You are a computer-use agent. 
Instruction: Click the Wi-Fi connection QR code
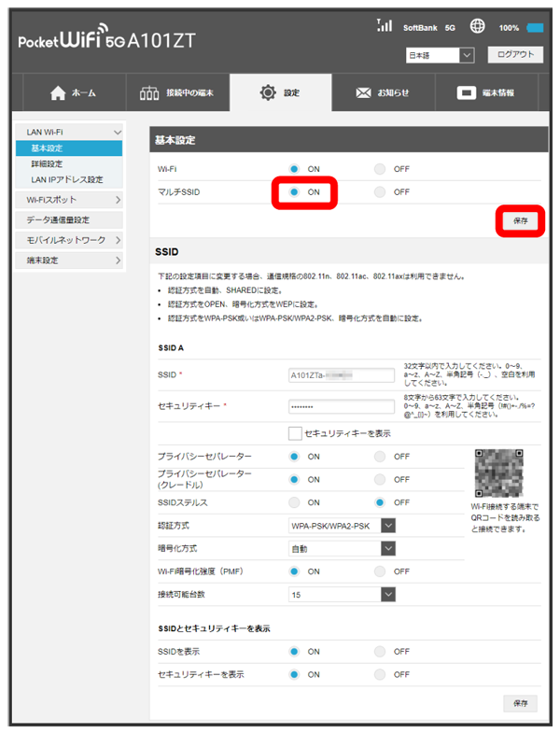coord(498,472)
